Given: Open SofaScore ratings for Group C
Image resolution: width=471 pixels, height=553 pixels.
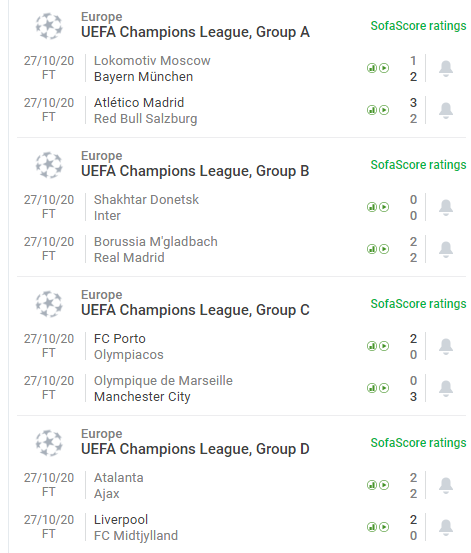Looking at the screenshot, I should tap(418, 304).
